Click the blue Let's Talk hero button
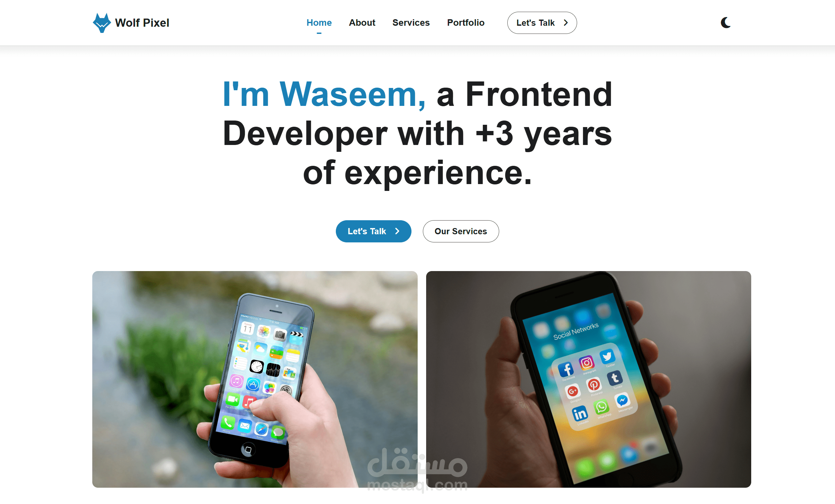835x504 pixels. pyautogui.click(x=373, y=231)
